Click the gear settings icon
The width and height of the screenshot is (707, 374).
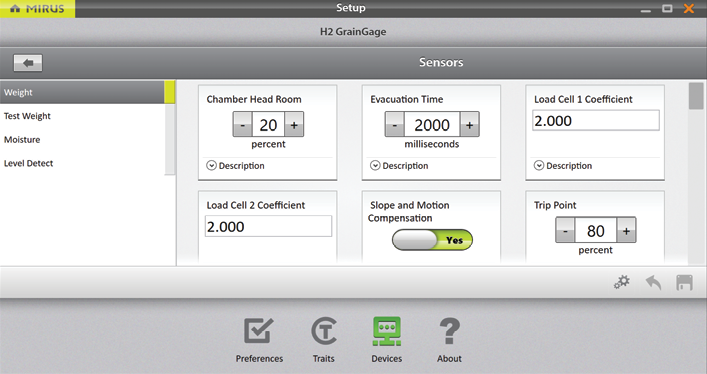click(622, 282)
